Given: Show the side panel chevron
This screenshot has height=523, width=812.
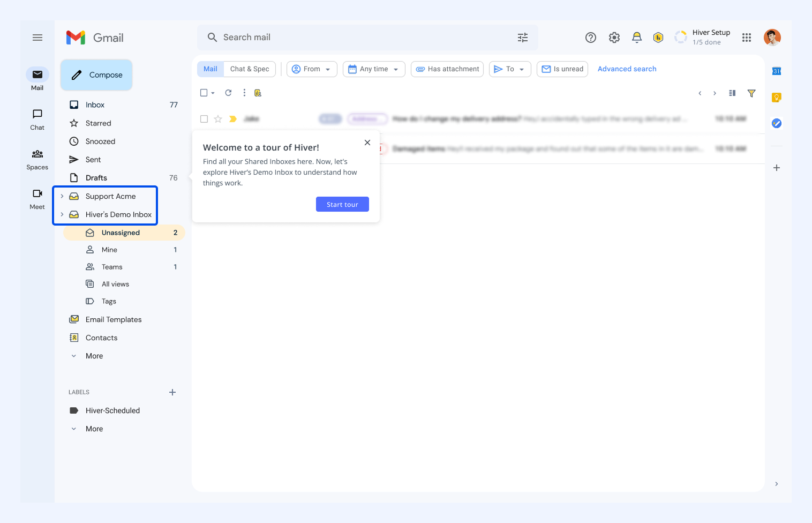Looking at the screenshot, I should 777,484.
